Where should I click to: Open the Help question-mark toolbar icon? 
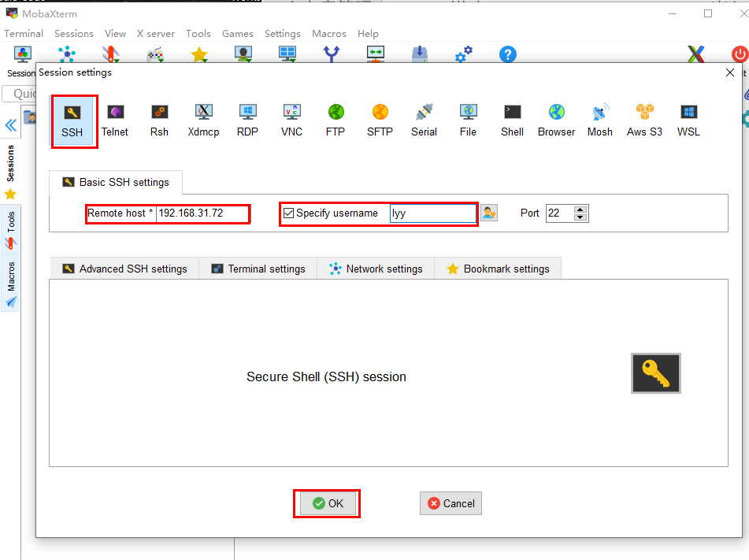(508, 54)
